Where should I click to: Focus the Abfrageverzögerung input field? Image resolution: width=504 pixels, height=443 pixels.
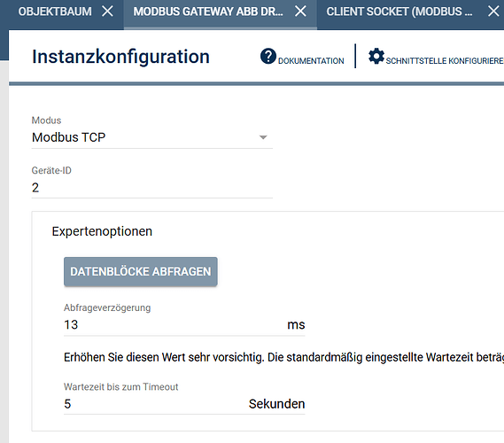point(174,324)
